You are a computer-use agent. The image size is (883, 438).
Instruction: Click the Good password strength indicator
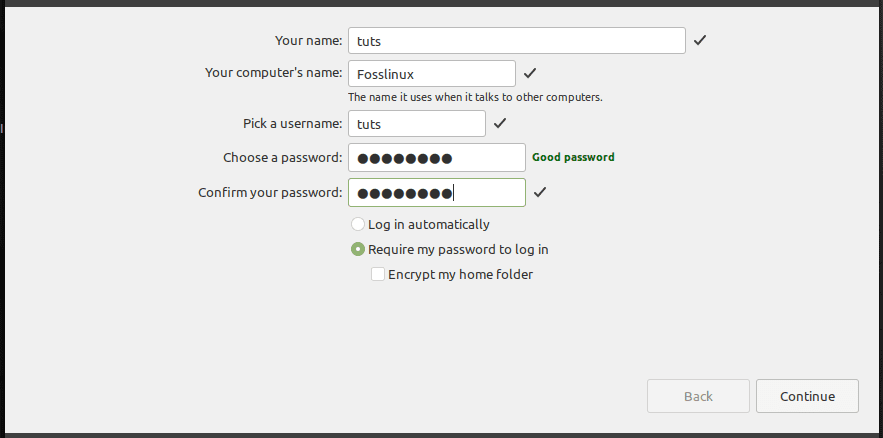tap(573, 157)
